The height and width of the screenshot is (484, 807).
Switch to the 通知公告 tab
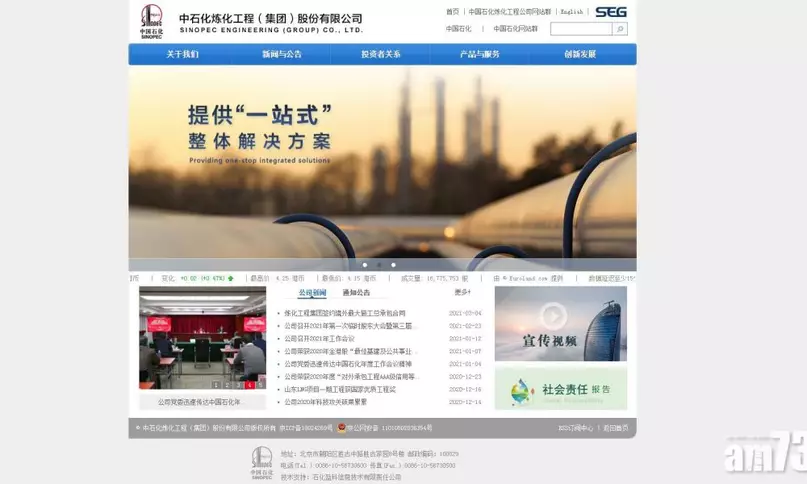356,292
